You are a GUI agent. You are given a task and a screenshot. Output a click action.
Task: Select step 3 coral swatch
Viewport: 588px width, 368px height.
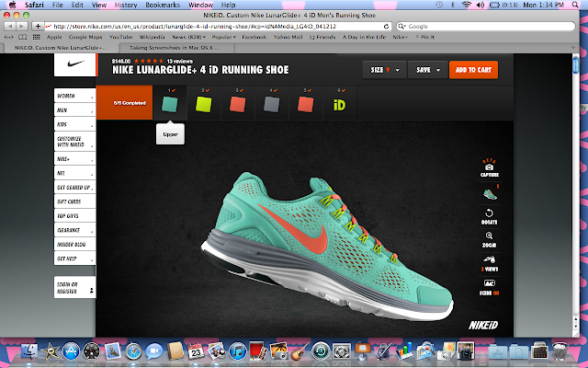237,104
